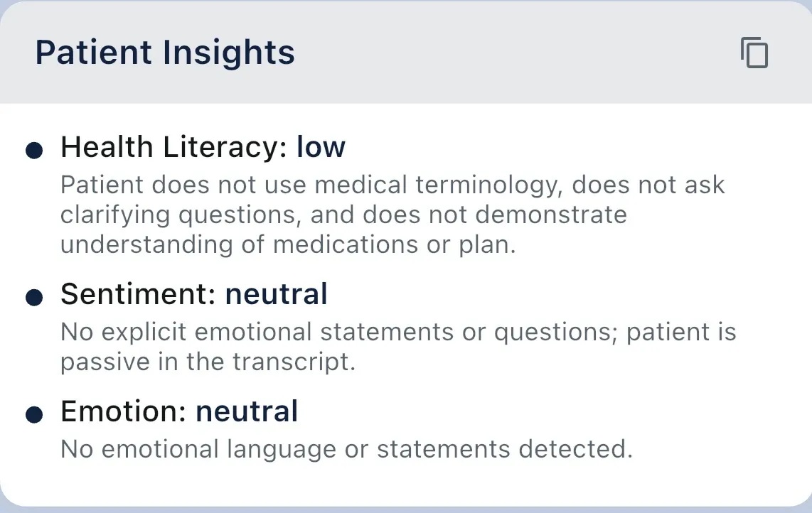The width and height of the screenshot is (812, 513).
Task: Click the low health literacy value
Action: tap(321, 147)
